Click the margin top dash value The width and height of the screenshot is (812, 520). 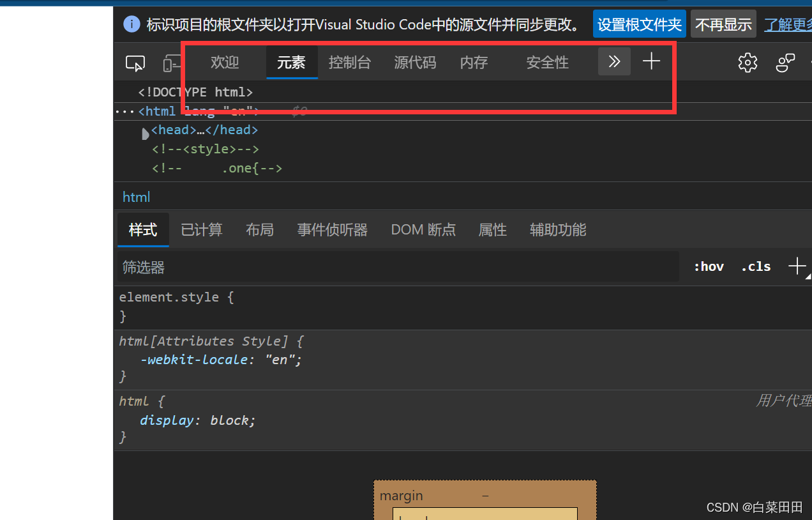(x=485, y=496)
